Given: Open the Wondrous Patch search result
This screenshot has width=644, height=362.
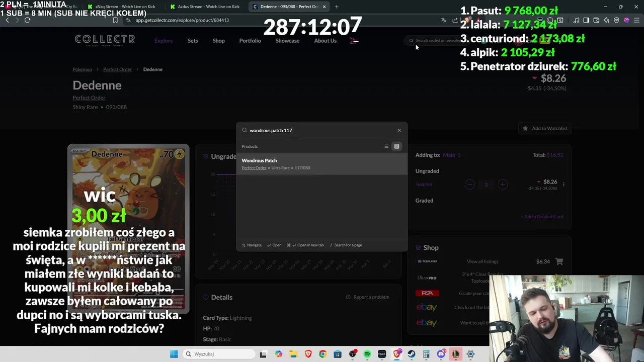Looking at the screenshot, I should pyautogui.click(x=322, y=164).
